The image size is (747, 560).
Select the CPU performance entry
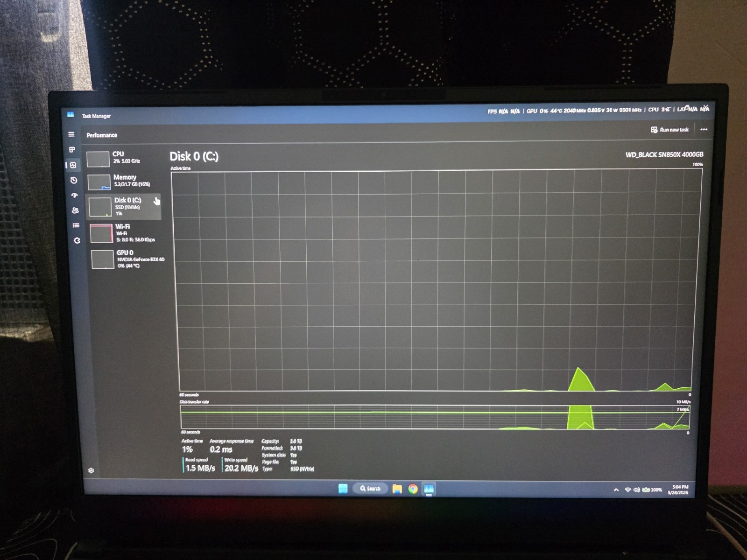[123, 158]
